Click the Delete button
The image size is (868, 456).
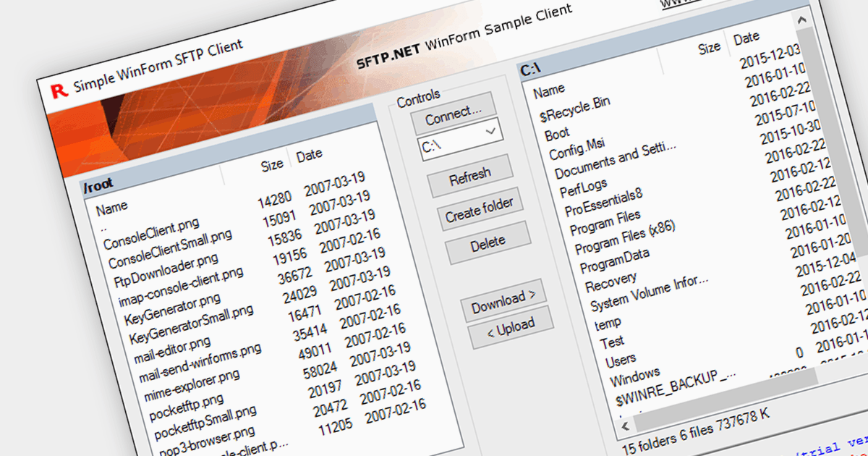(x=488, y=242)
